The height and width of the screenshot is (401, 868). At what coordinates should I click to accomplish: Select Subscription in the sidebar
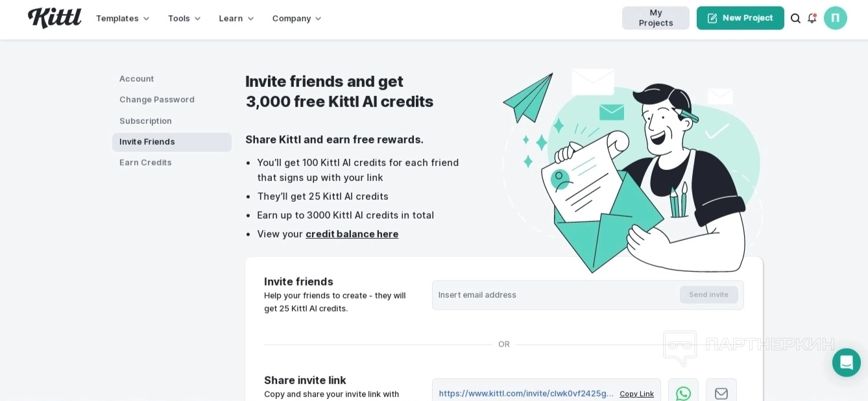coord(145,121)
